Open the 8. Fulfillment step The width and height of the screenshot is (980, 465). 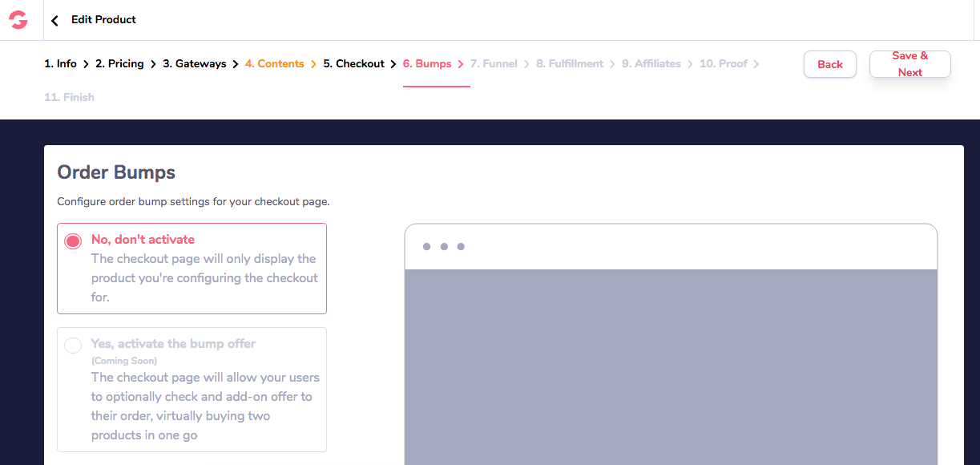(570, 63)
